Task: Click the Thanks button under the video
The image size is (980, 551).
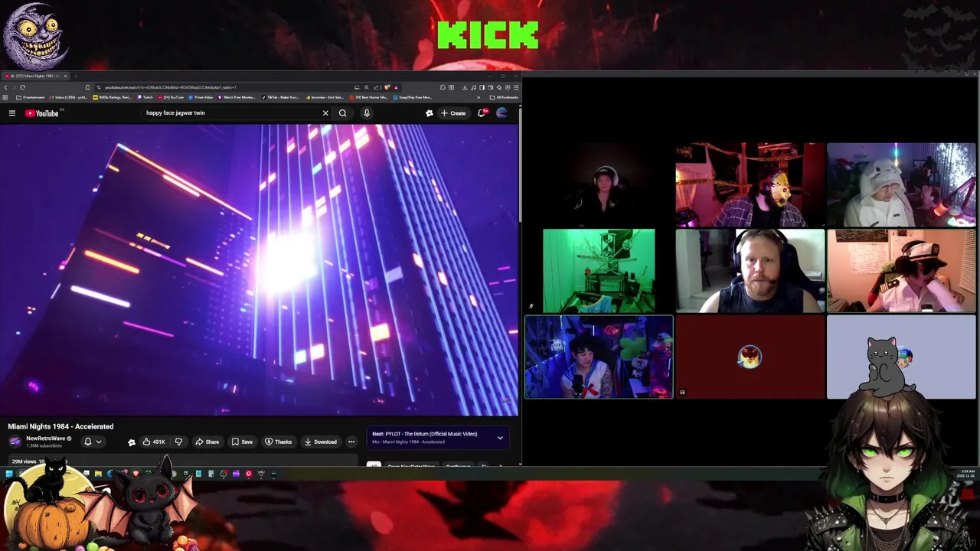Action: [278, 442]
